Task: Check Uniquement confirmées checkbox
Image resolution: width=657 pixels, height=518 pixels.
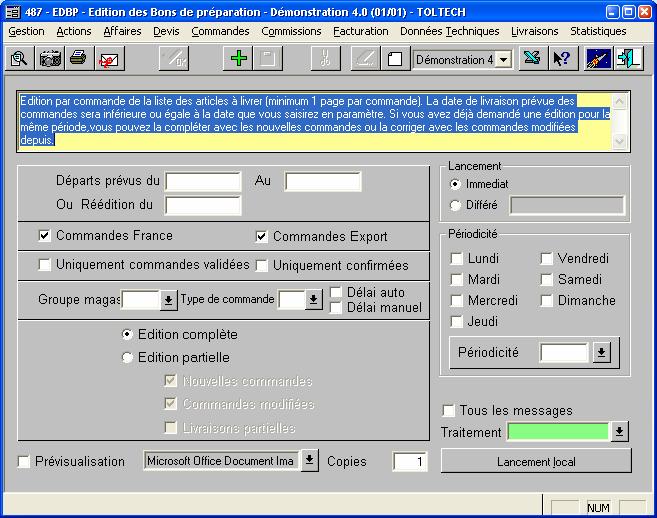Action: [x=261, y=266]
